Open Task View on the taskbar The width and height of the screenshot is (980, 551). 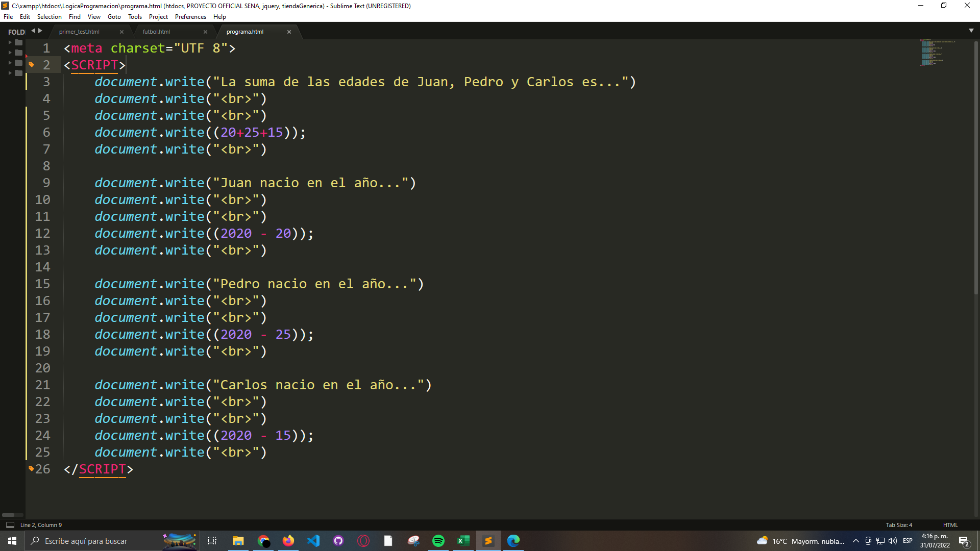tap(212, 541)
